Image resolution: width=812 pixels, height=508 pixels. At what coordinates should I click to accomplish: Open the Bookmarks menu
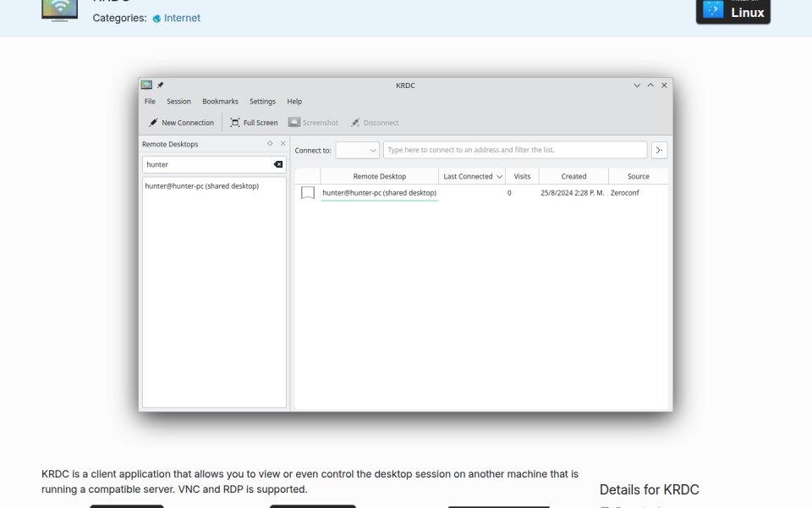point(220,102)
